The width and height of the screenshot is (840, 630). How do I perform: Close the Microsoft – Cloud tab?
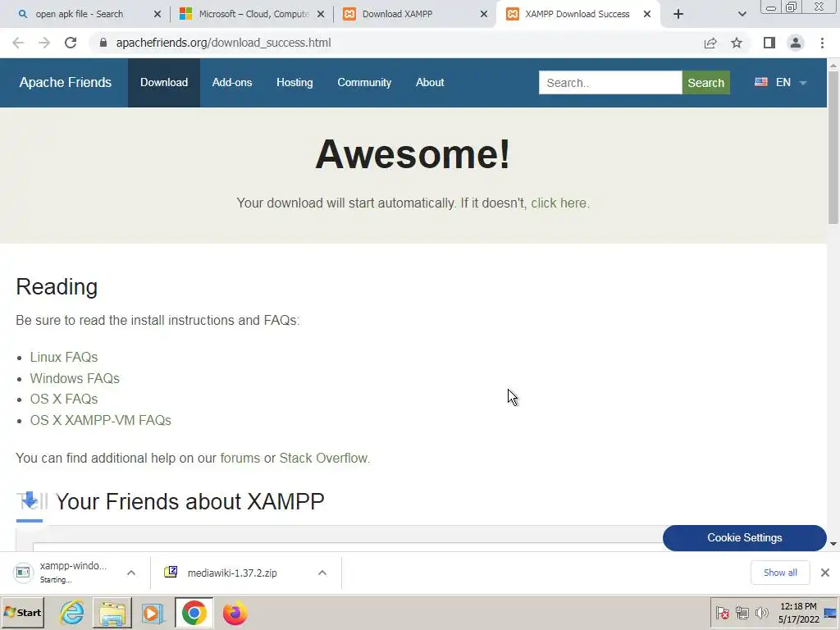pos(321,14)
